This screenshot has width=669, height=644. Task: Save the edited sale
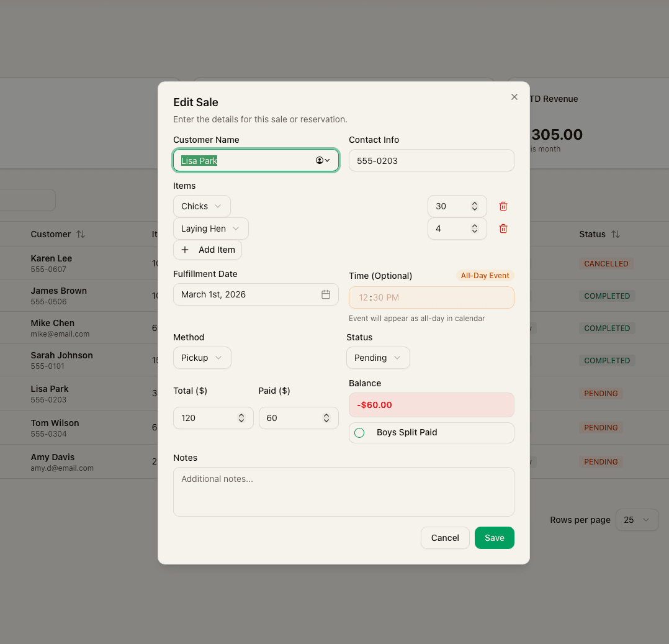(494, 537)
